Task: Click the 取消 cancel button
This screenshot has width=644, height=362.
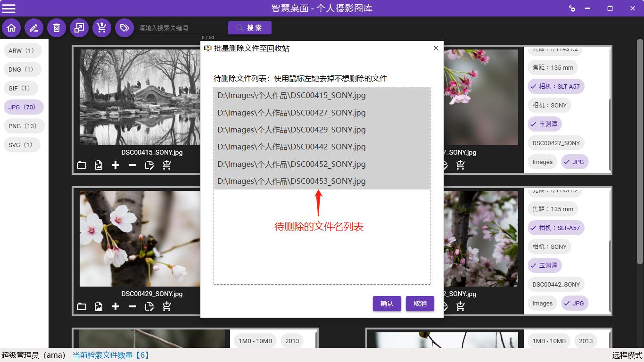Action: click(x=420, y=304)
